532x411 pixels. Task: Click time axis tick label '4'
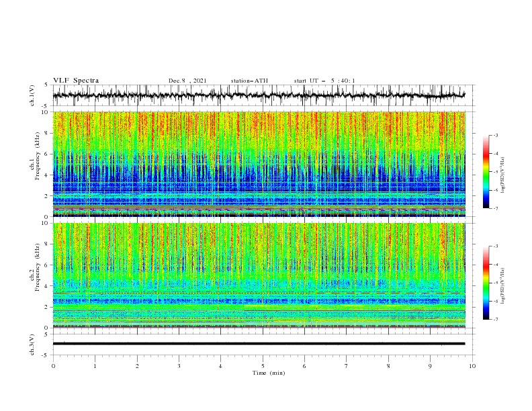220,366
